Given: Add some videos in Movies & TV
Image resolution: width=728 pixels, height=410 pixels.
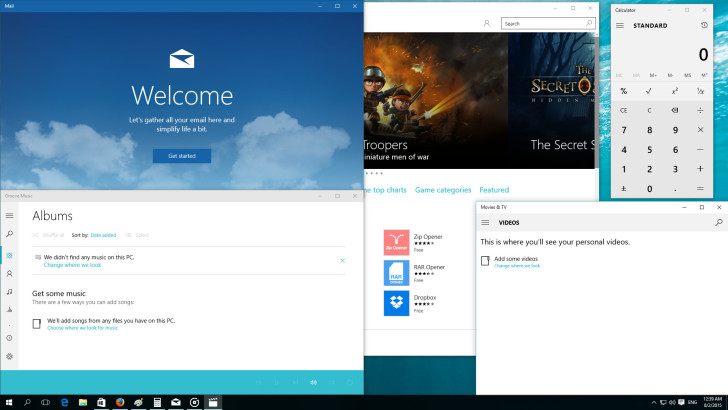Looking at the screenshot, I should (x=516, y=259).
